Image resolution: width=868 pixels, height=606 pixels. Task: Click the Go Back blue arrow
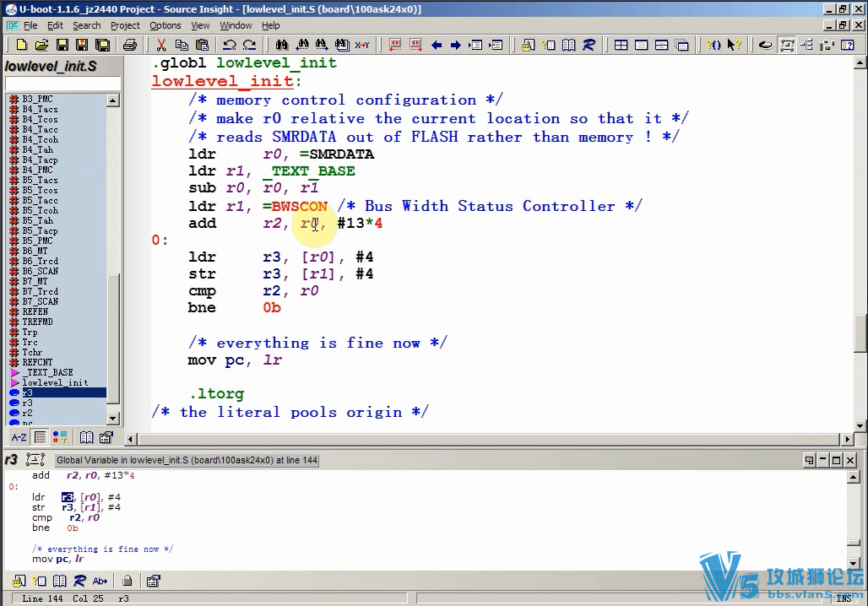click(437, 45)
